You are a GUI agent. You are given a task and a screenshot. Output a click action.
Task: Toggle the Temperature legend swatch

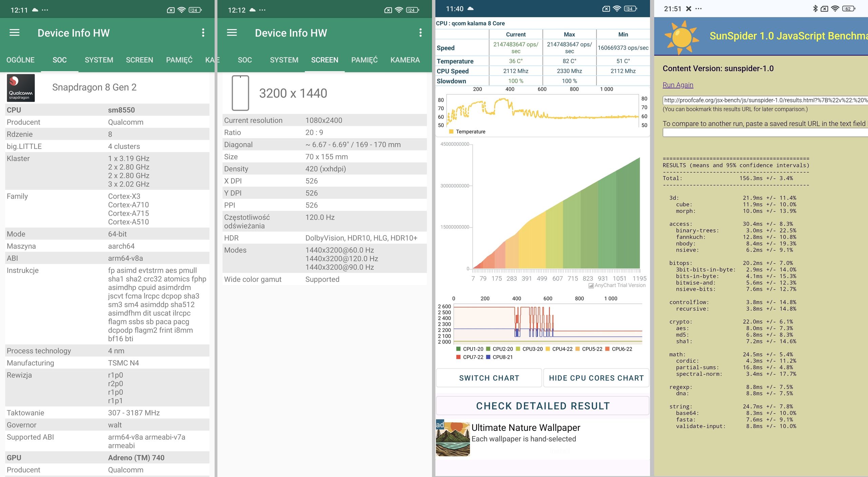(451, 132)
